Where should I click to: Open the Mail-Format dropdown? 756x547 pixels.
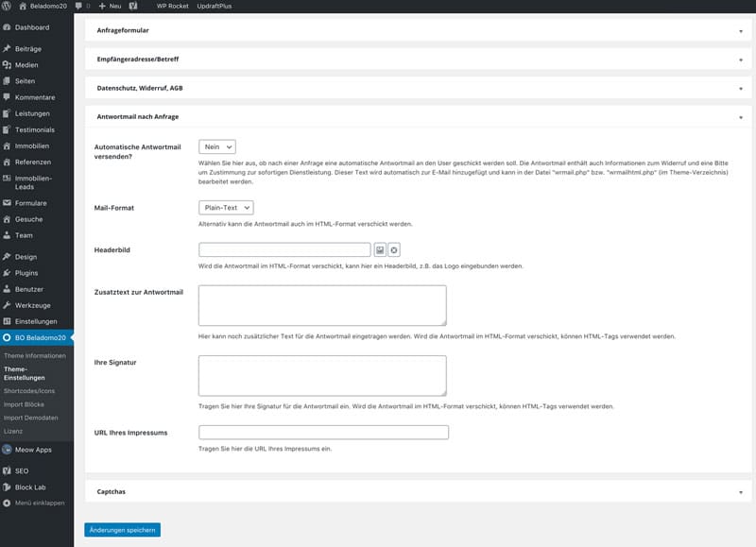226,207
